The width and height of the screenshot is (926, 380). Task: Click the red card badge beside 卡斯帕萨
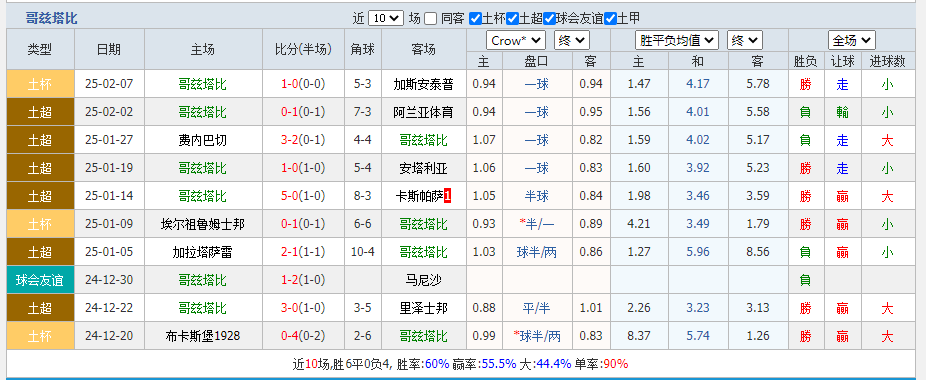[x=447, y=196]
